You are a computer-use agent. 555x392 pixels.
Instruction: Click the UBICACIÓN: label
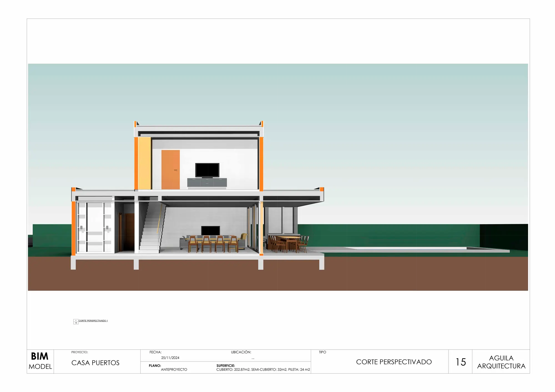pos(241,352)
